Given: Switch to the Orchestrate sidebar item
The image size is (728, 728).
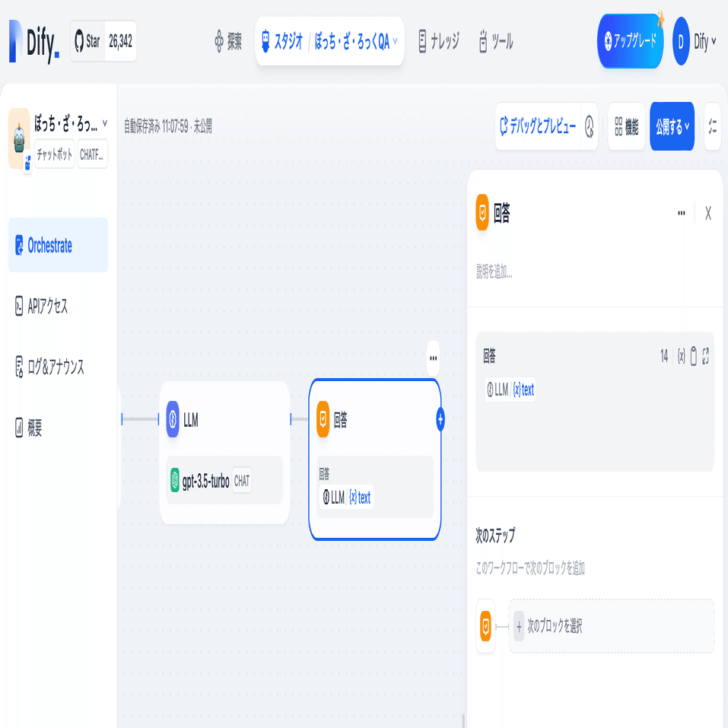Looking at the screenshot, I should [58, 245].
